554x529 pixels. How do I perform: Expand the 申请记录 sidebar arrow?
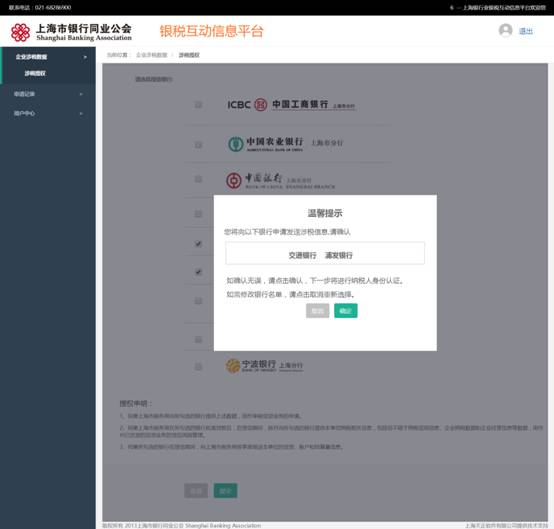click(x=81, y=94)
